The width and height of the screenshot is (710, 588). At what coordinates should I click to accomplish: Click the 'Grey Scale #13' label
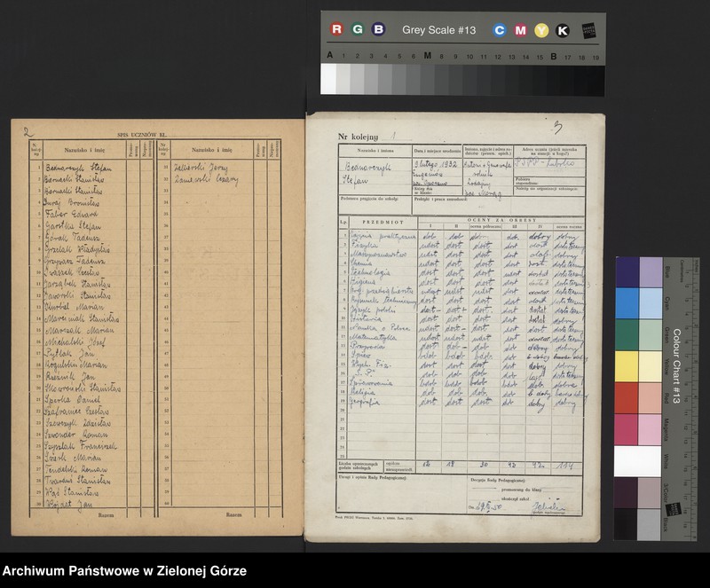(x=438, y=30)
